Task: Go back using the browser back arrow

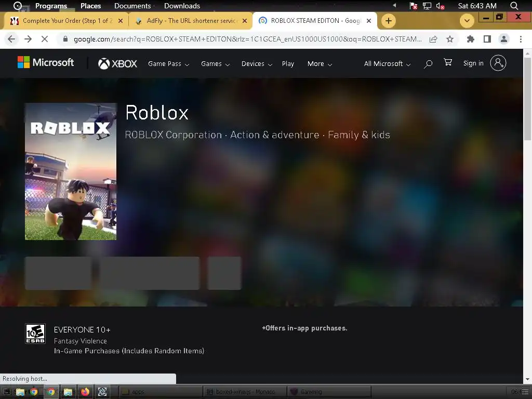Action: [11, 39]
